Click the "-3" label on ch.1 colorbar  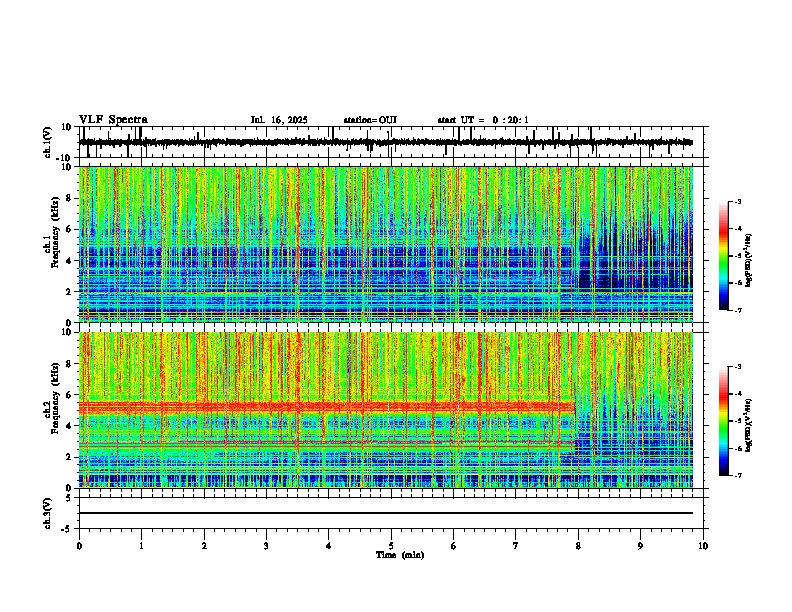coord(737,202)
